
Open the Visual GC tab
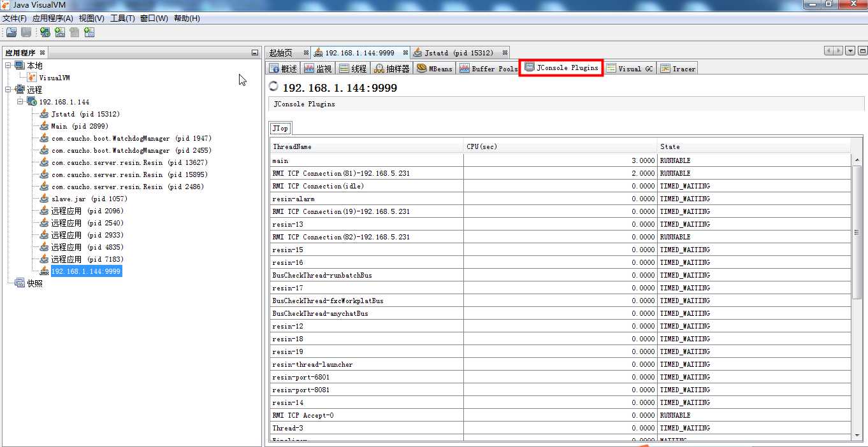(x=630, y=68)
